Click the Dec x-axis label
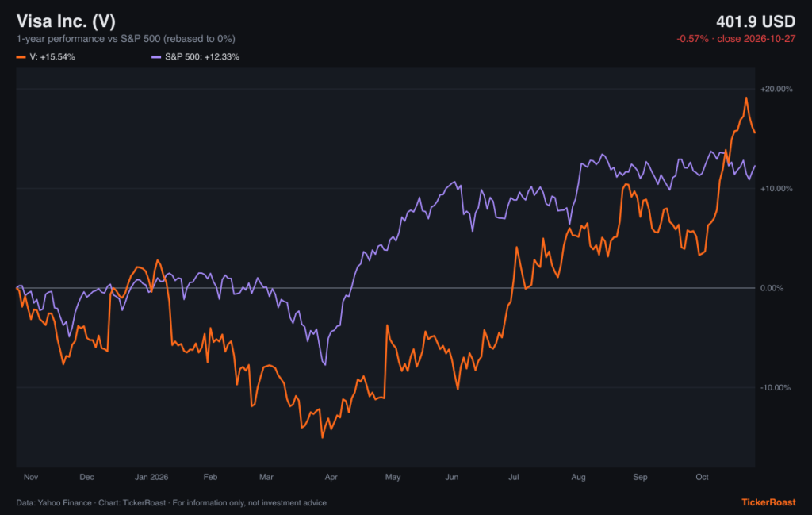812x515 pixels. tap(86, 477)
